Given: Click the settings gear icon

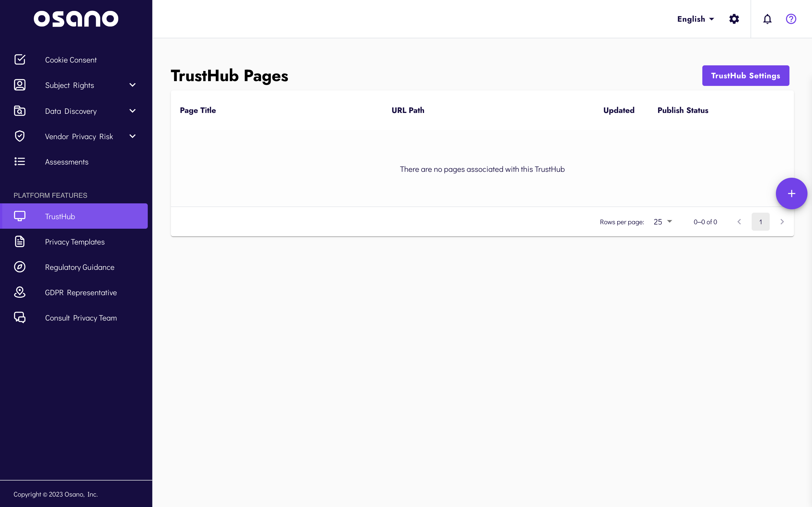Looking at the screenshot, I should click(734, 19).
